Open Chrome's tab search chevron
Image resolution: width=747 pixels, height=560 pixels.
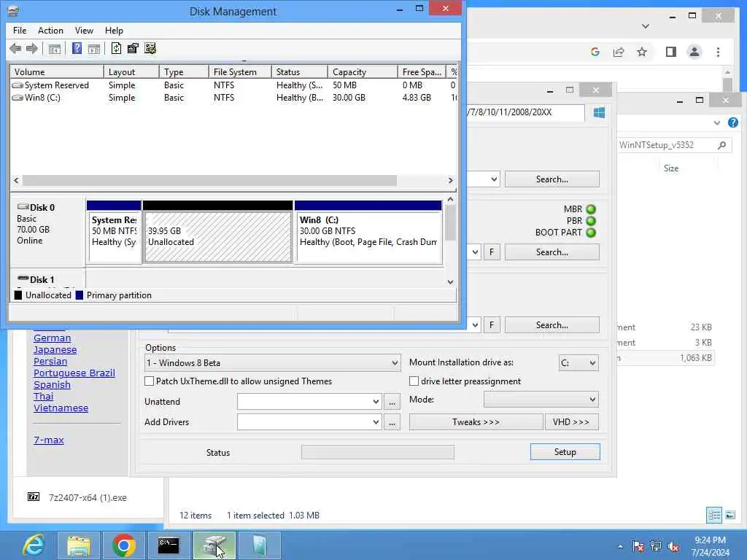point(646,26)
